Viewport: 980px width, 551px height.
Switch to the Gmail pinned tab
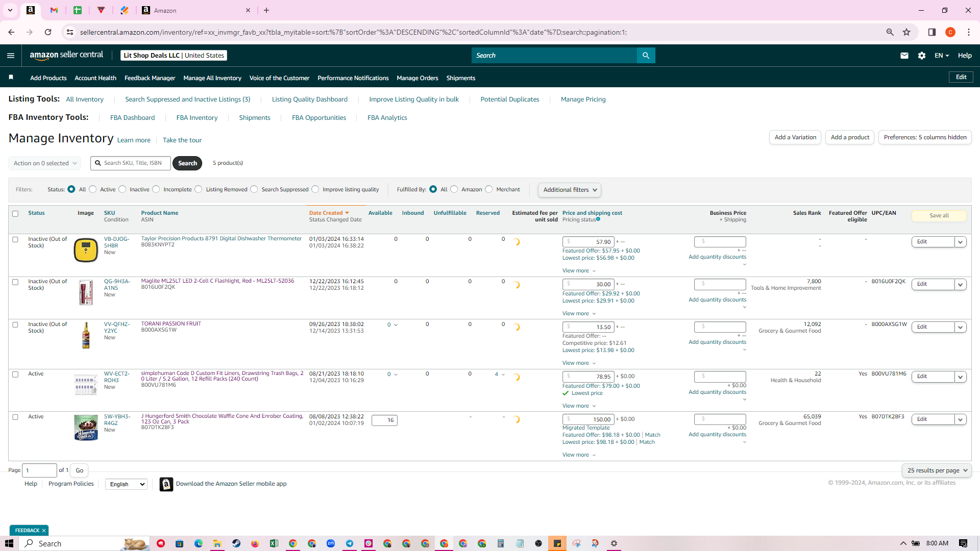(x=54, y=10)
